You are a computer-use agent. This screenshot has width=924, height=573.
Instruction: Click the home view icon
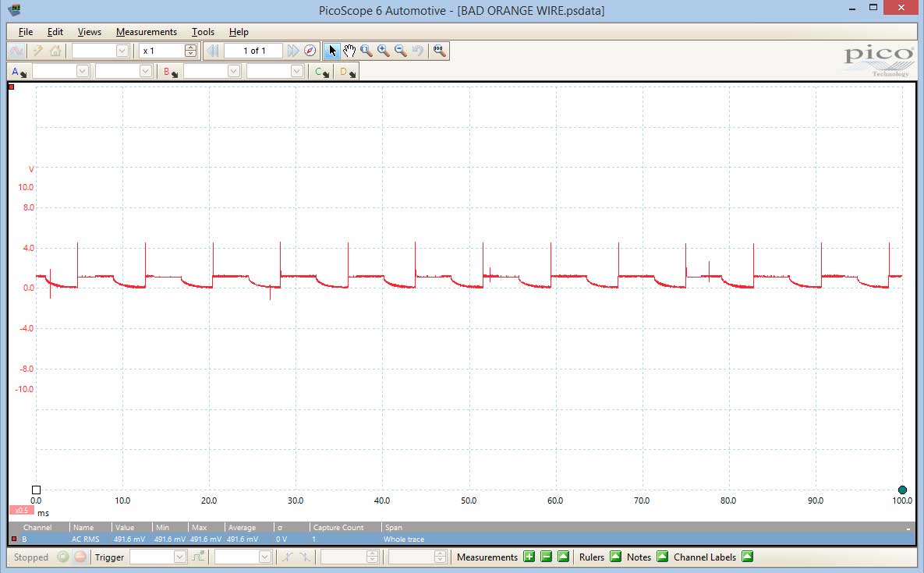[x=55, y=51]
